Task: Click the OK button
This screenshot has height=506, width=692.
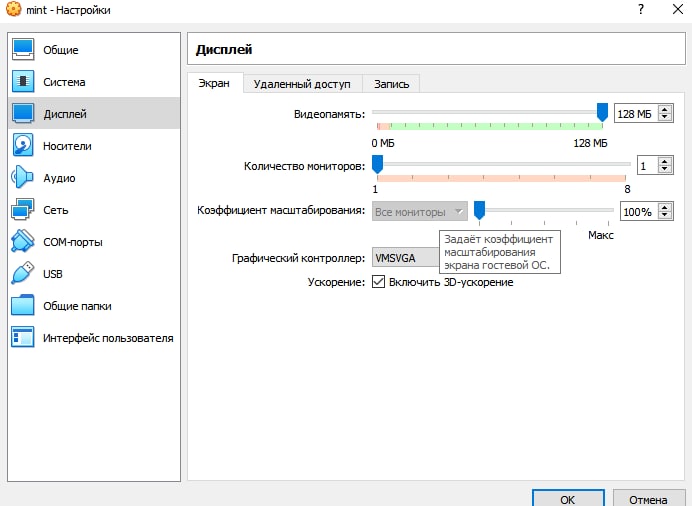Action: click(568, 499)
